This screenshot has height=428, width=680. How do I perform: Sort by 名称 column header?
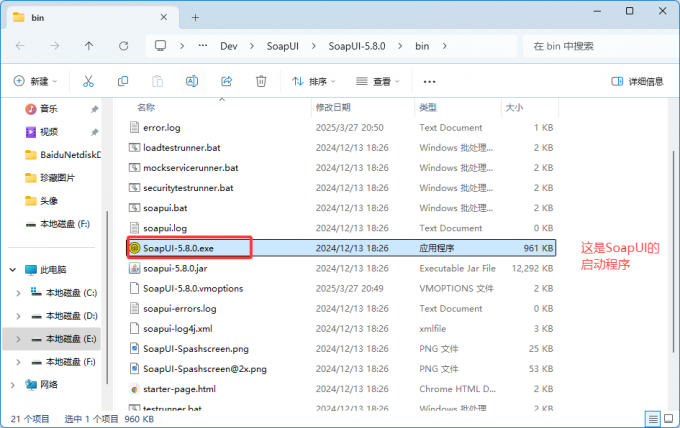[146, 107]
